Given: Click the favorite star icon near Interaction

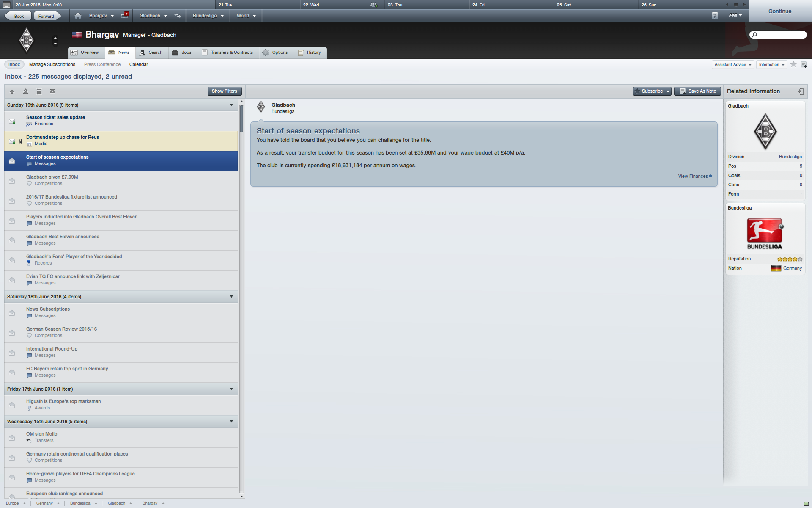Looking at the screenshot, I should pos(793,64).
